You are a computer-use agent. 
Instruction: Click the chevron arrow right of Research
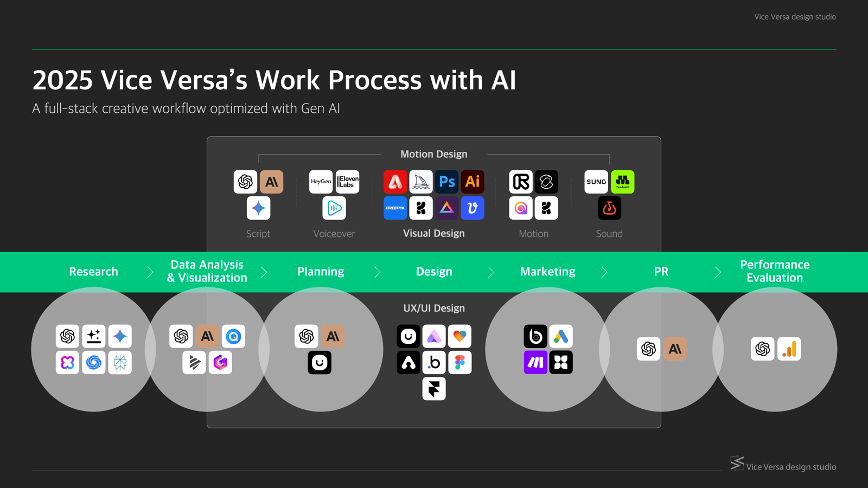click(150, 272)
